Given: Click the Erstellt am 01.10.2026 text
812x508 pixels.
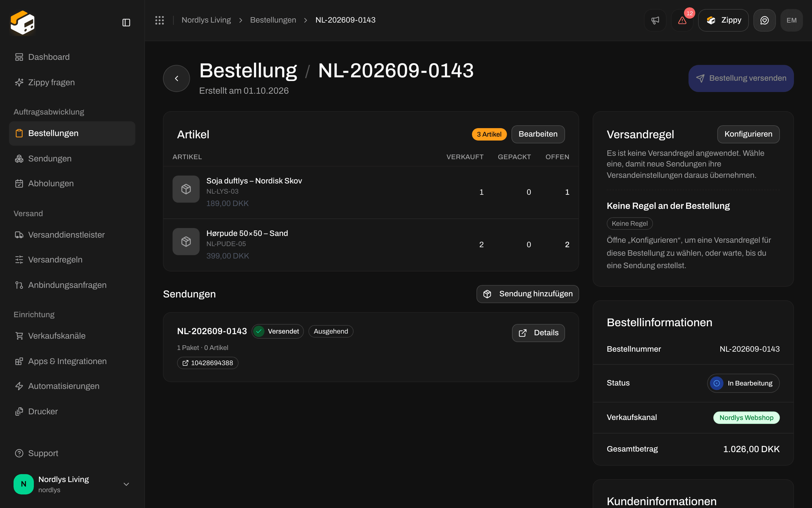Looking at the screenshot, I should (244, 91).
